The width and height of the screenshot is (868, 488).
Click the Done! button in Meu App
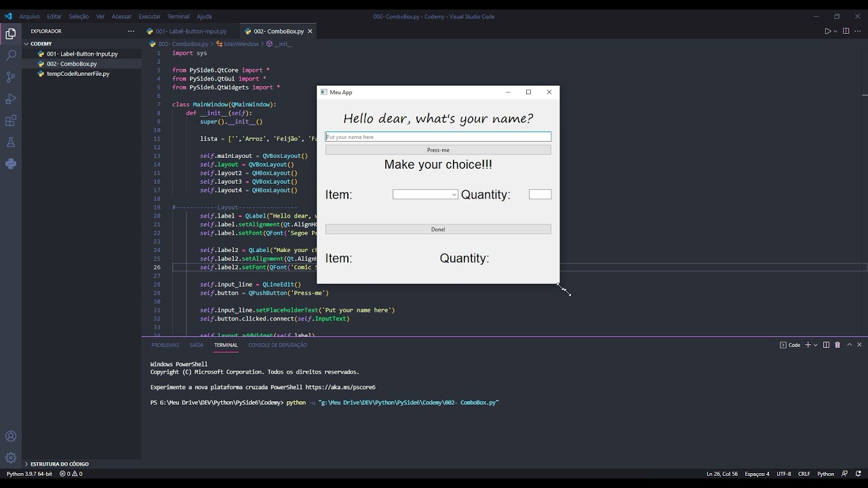pos(438,230)
